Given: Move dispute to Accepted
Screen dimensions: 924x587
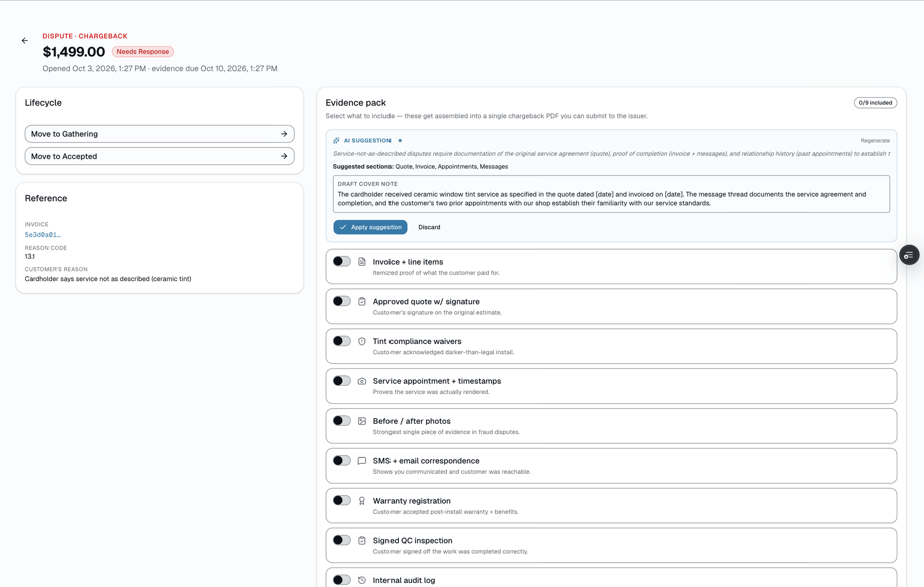Looking at the screenshot, I should pyautogui.click(x=159, y=156).
